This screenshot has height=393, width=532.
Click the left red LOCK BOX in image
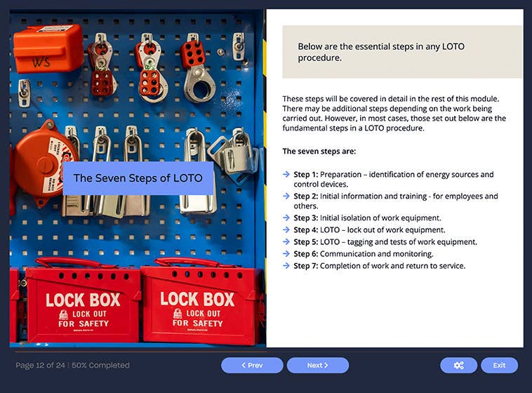click(83, 303)
